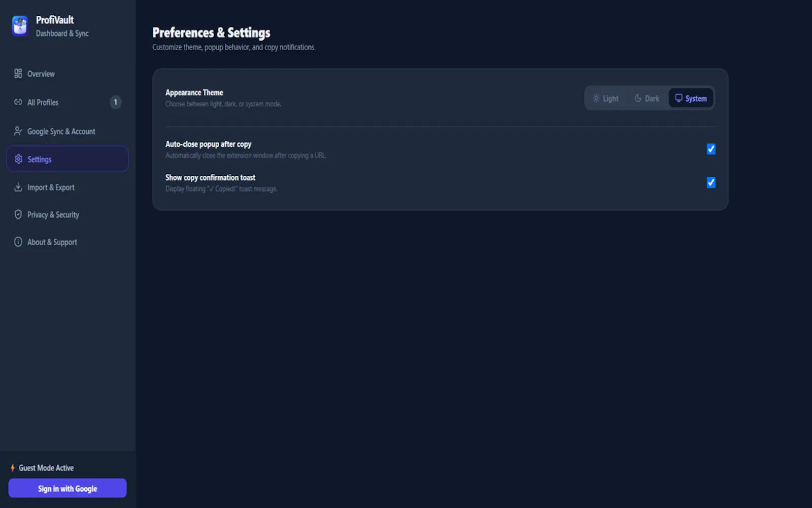Select the Light theme label

611,99
